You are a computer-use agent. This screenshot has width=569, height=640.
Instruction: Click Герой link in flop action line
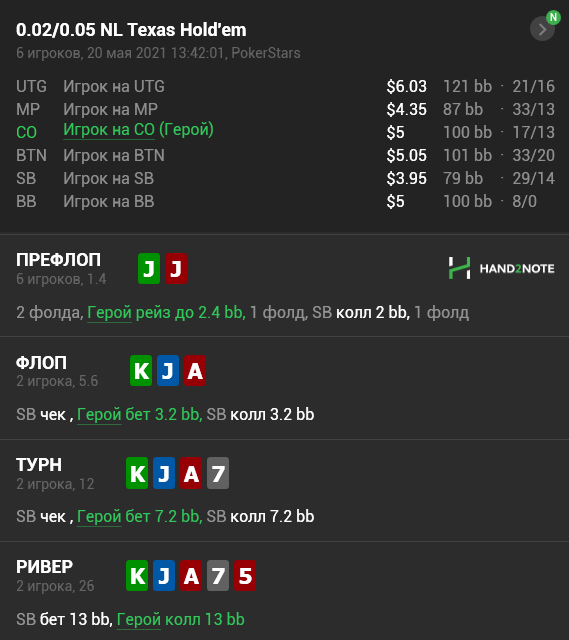click(99, 415)
